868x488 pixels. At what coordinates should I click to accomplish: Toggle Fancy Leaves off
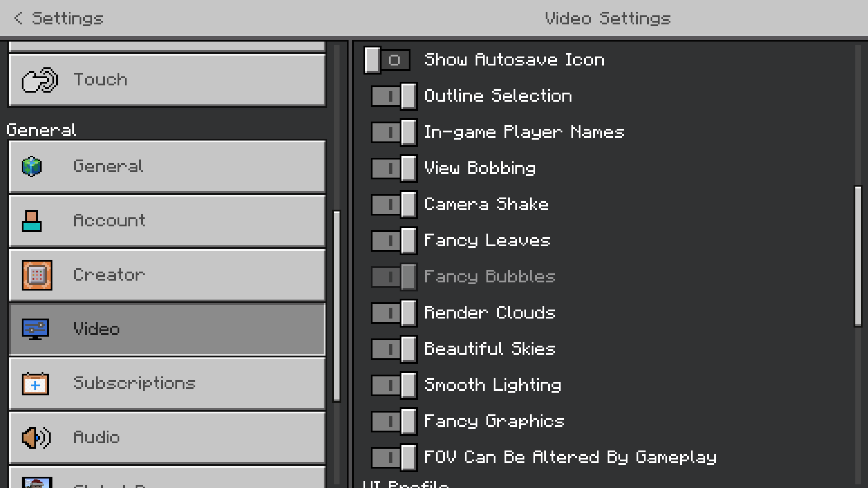click(394, 241)
